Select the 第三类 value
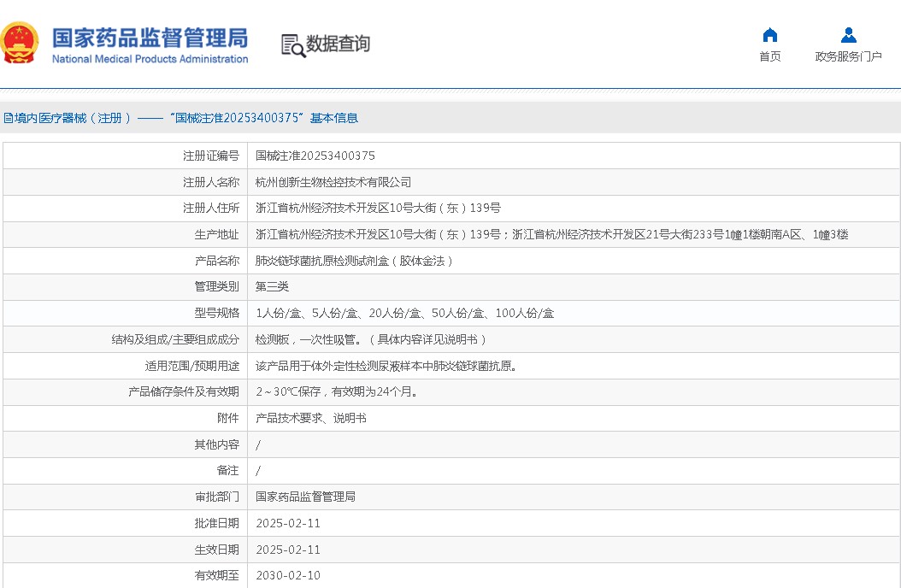901x588 pixels. click(273, 286)
